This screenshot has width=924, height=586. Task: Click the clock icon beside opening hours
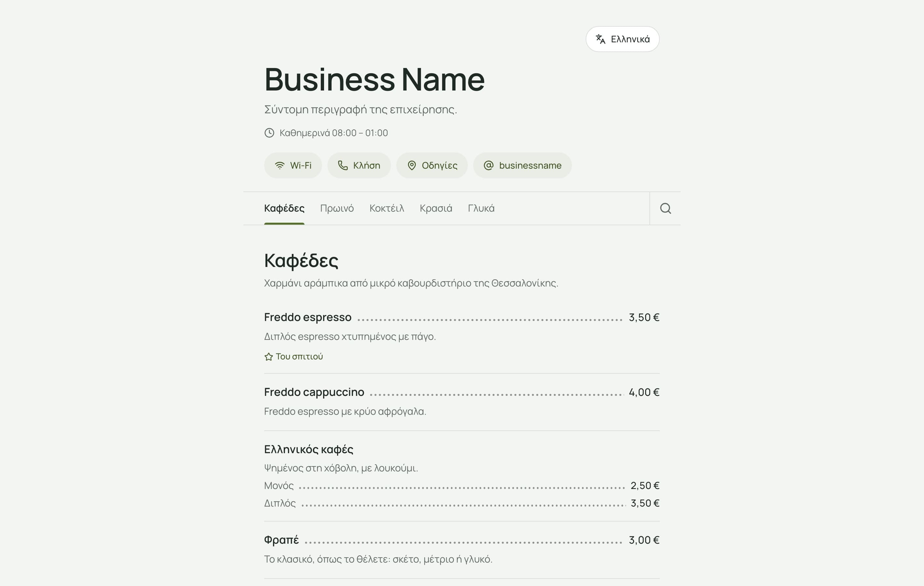269,133
